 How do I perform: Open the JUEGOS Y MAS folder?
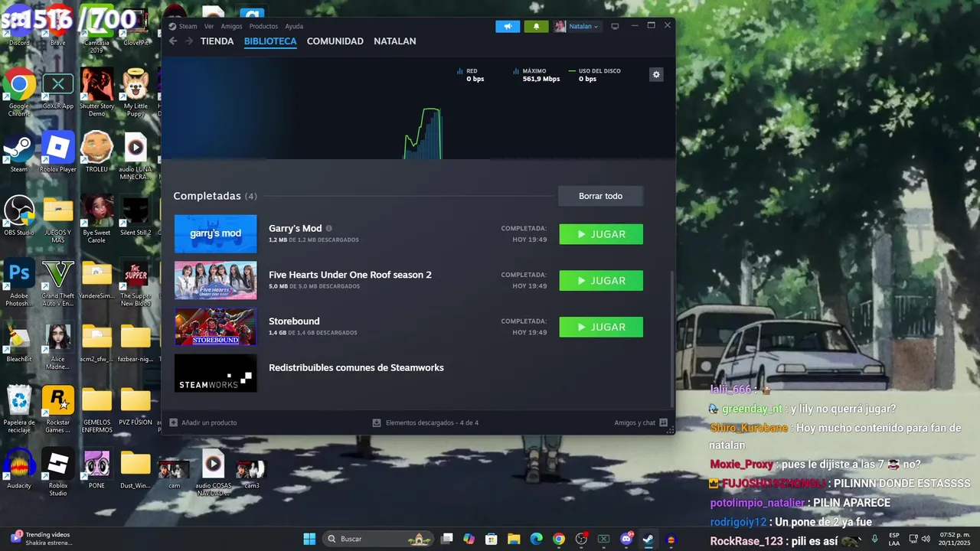click(58, 220)
